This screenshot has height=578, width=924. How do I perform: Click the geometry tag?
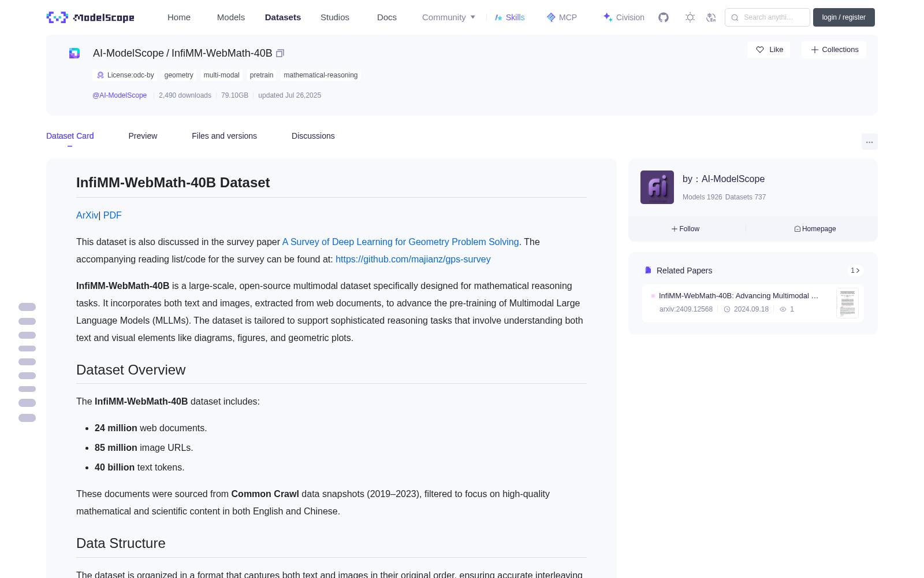tap(179, 75)
